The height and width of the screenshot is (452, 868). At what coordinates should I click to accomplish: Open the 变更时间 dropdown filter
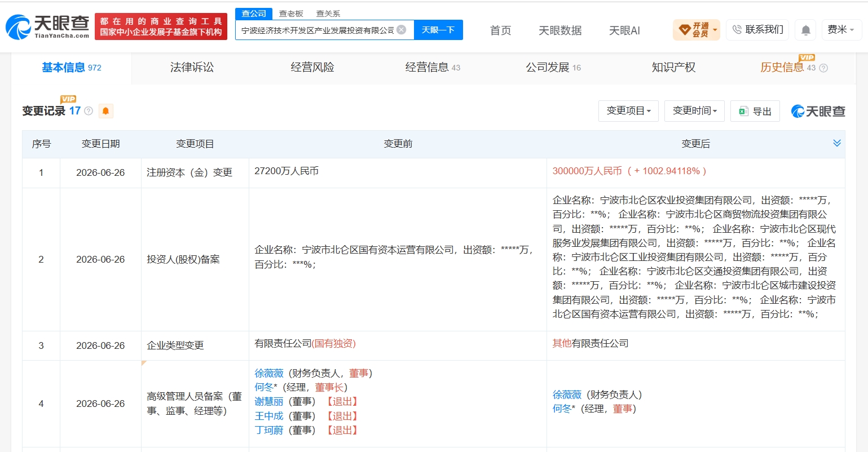(694, 111)
